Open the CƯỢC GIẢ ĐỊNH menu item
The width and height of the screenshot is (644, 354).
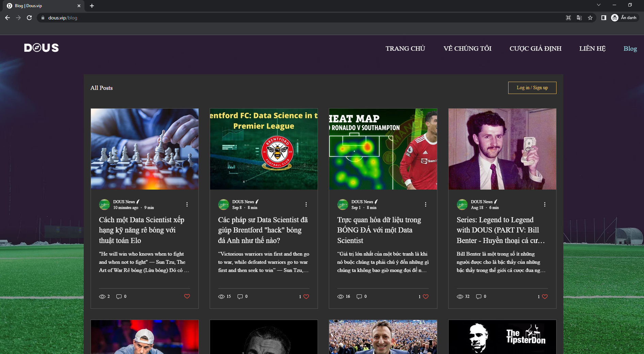coord(535,49)
